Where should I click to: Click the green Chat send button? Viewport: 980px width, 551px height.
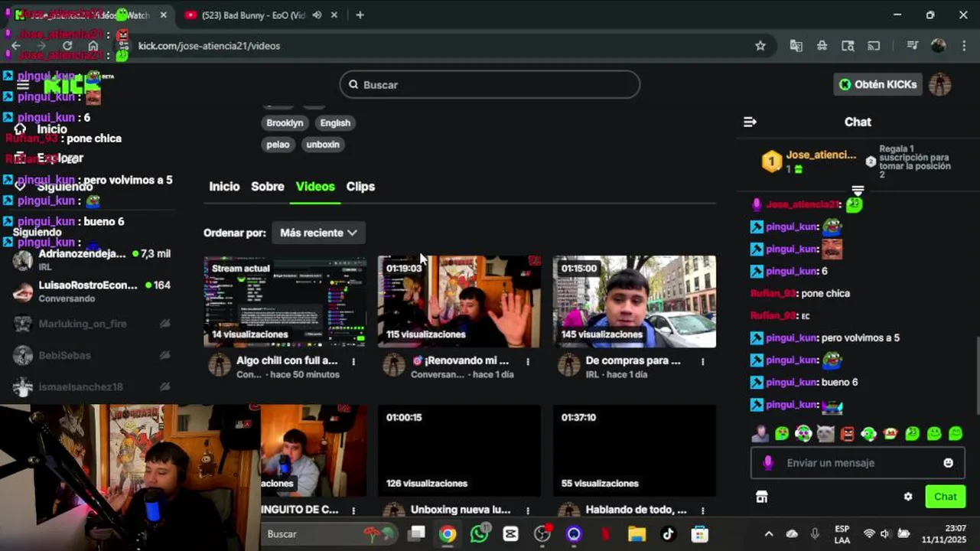click(x=946, y=497)
